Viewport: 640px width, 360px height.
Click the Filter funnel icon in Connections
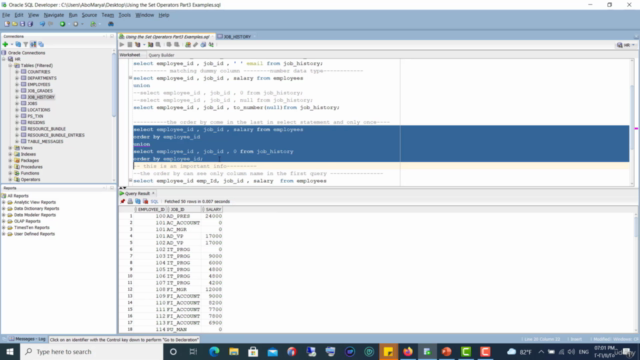click(26, 44)
